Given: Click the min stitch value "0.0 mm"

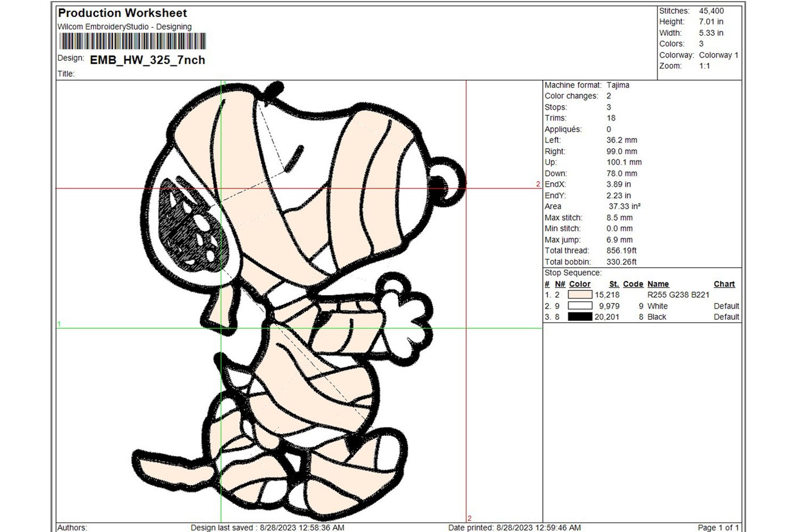Looking at the screenshot, I should [x=619, y=229].
